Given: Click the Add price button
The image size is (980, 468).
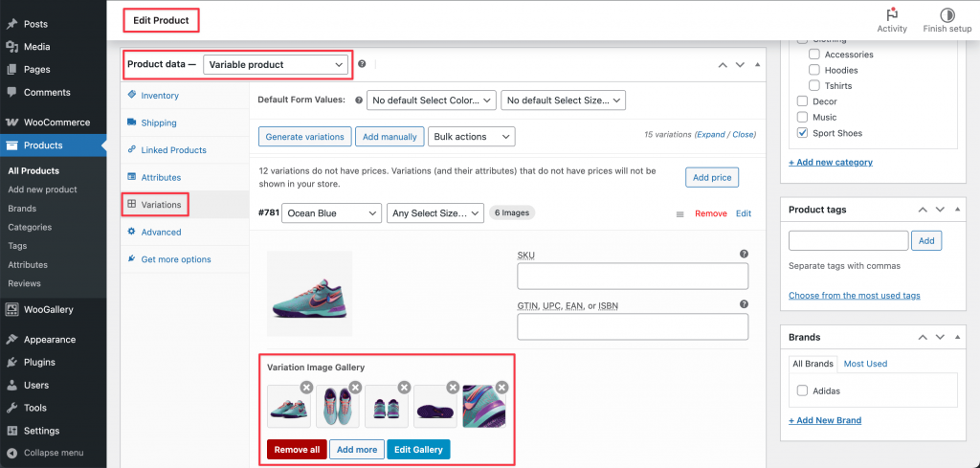Looking at the screenshot, I should pos(712,177).
